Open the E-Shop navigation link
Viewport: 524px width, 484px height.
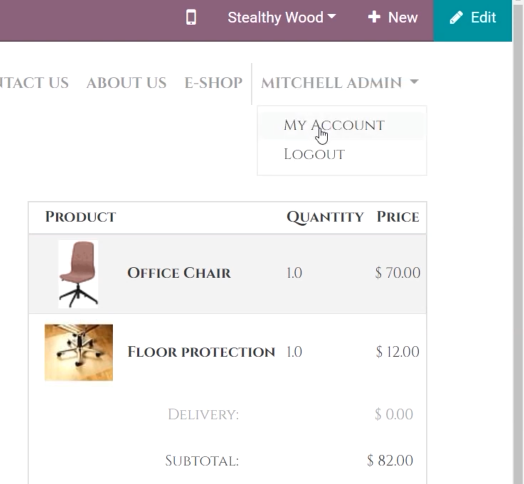click(x=214, y=83)
